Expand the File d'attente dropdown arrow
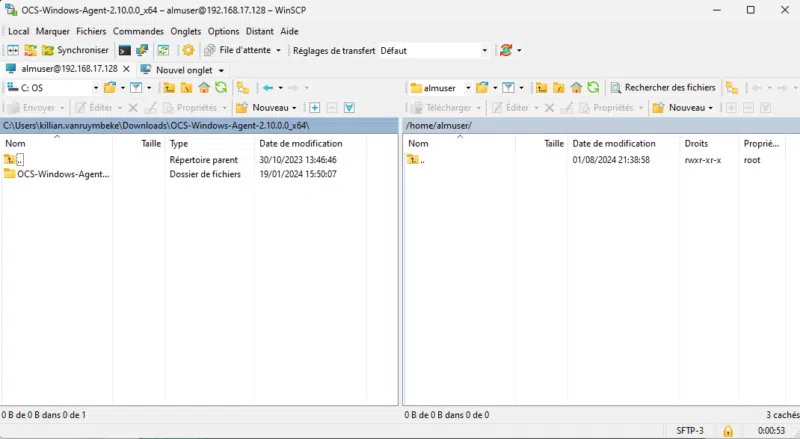This screenshot has width=800, height=439. coord(279,51)
